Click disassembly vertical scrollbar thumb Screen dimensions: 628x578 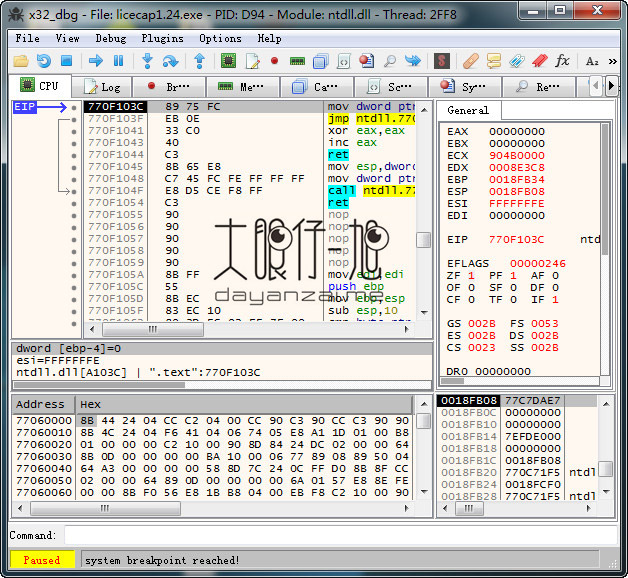pyautogui.click(x=424, y=240)
